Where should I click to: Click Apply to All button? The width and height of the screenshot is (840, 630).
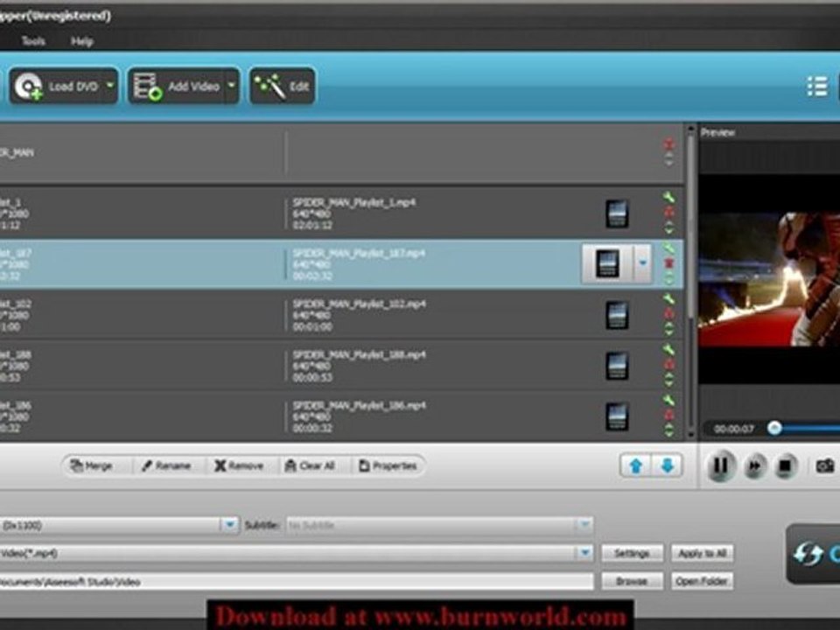coord(702,553)
